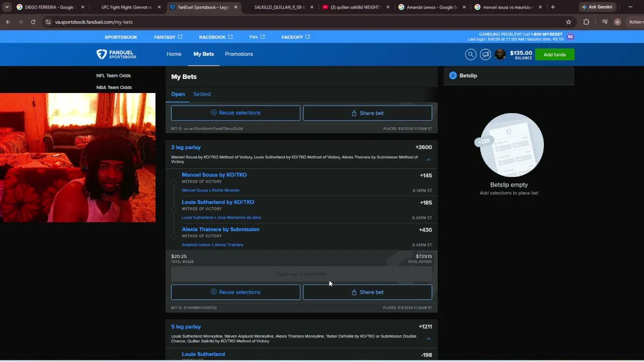Viewport: 644px width, 362px height.
Task: Open the Amanda Lemos v Alexia Thainara matchup
Action: pos(212,245)
